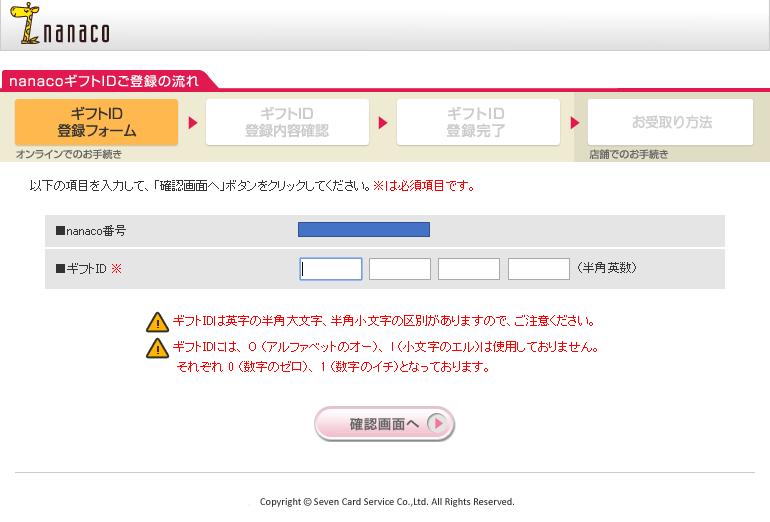Click the first Gift ID input box
770x522 pixels.
pos(330,269)
